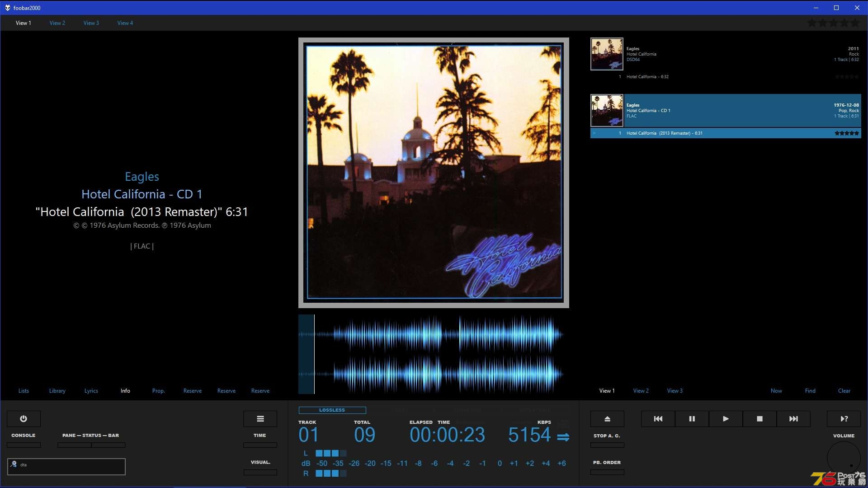Click the large Hotel California album cover
The height and width of the screenshot is (488, 868).
434,173
